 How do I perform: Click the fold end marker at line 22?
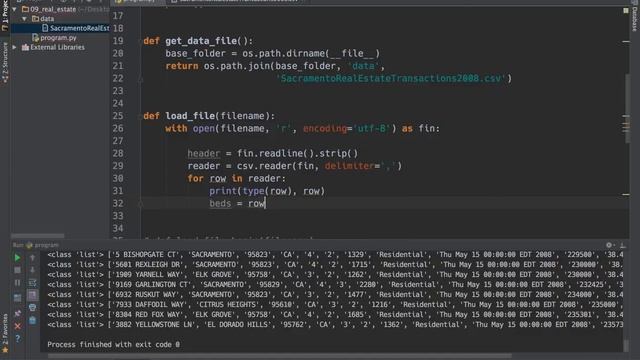tap(140, 78)
